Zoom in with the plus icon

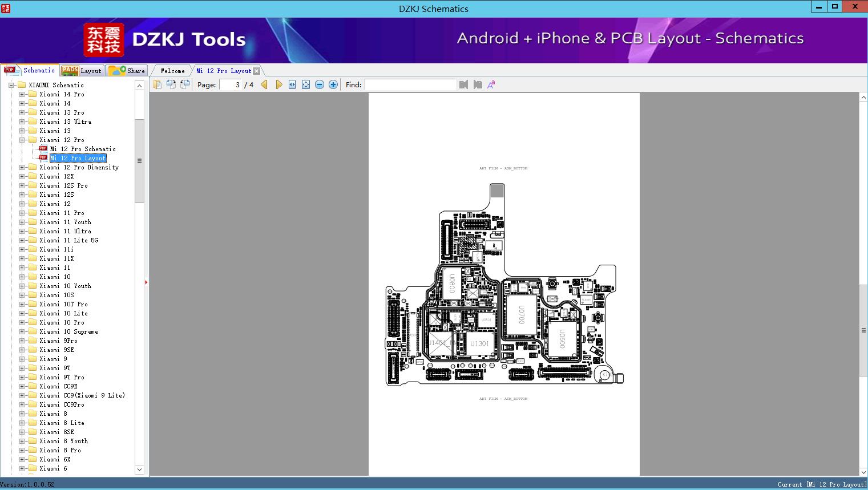tap(333, 84)
